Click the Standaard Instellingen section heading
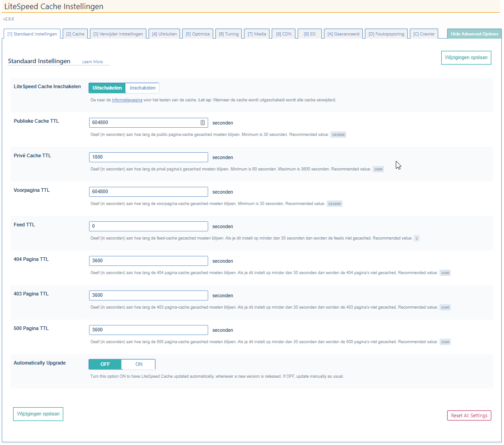 pos(39,61)
